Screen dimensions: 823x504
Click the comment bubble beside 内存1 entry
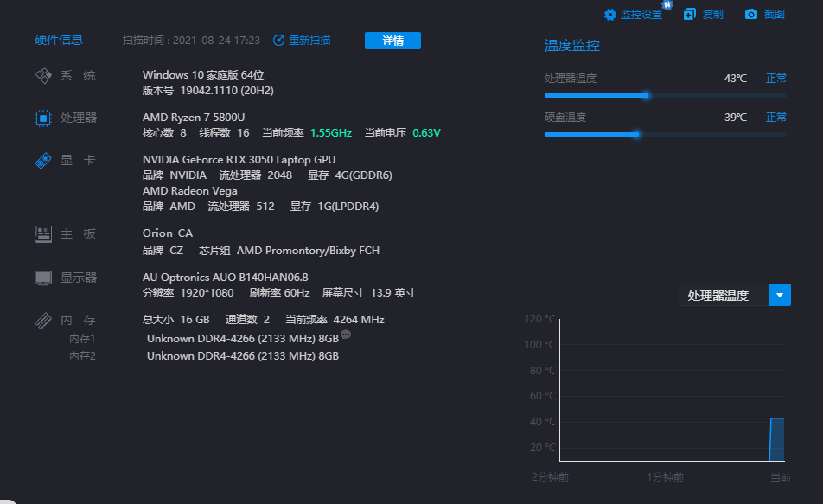point(346,335)
